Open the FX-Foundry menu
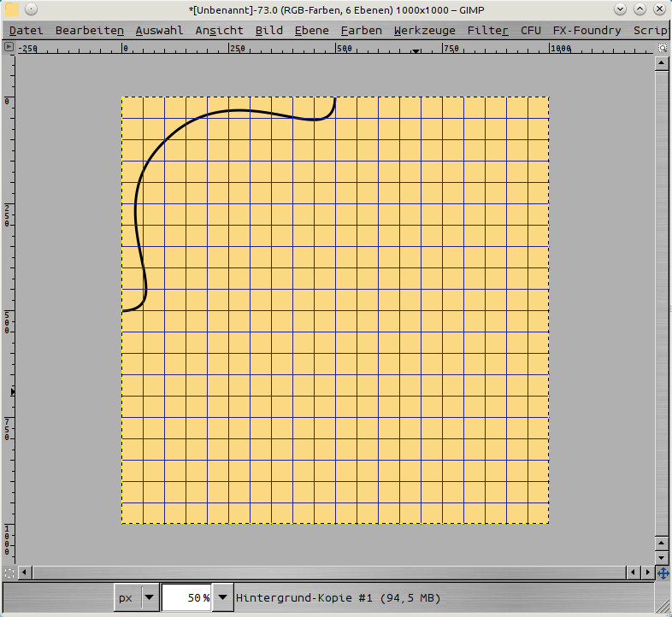Screen dimensions: 672x617 point(587,30)
